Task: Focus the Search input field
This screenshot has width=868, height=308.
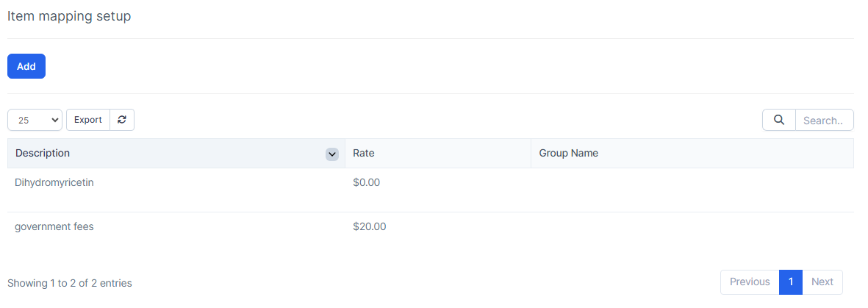Action: pyautogui.click(x=824, y=120)
